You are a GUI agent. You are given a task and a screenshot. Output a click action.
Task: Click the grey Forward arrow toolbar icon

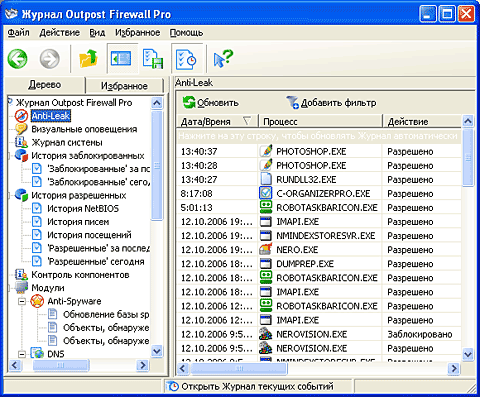(50, 59)
